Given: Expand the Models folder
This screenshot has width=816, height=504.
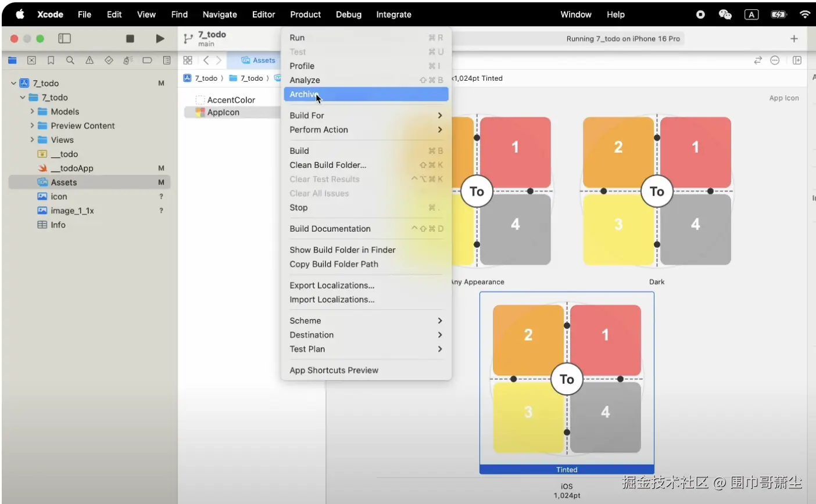Looking at the screenshot, I should (x=33, y=111).
